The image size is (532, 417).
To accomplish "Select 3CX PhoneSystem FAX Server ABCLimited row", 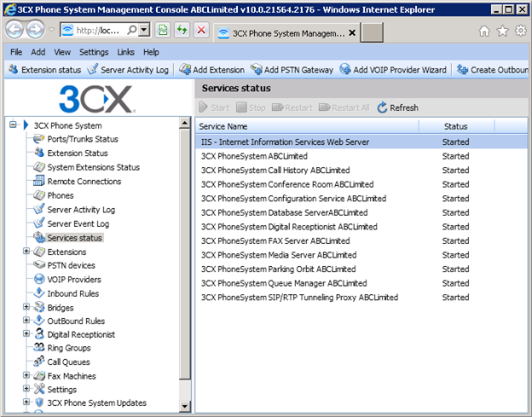I will point(361,240).
